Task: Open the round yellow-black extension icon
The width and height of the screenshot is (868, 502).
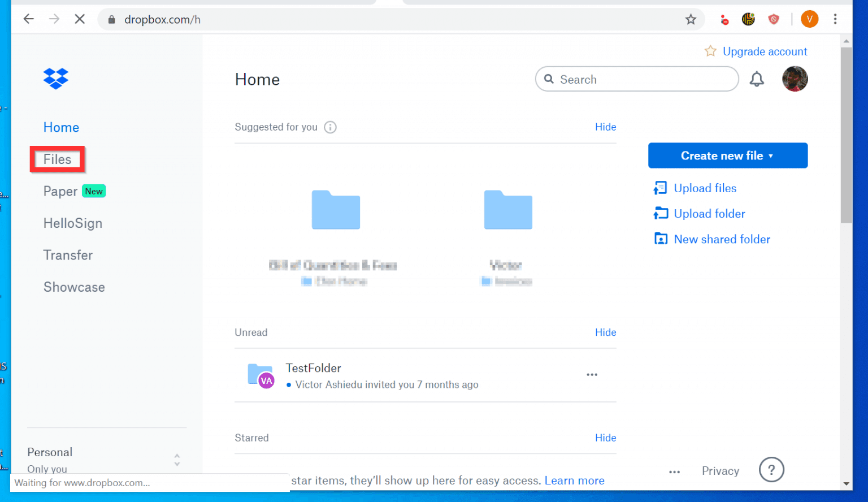Action: [748, 20]
